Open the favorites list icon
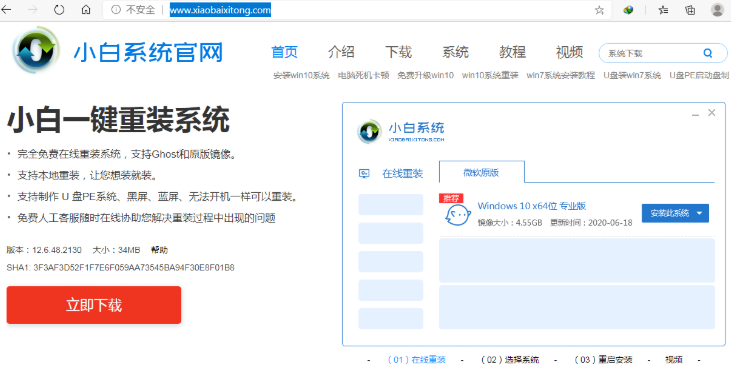The height and width of the screenshot is (371, 731). pos(663,10)
